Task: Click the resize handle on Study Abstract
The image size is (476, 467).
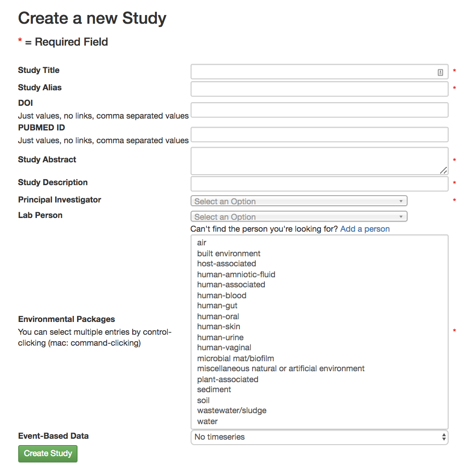Action: (x=443, y=171)
